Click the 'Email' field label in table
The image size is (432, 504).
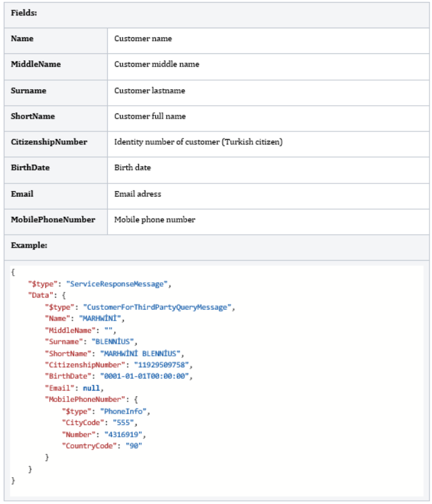[22, 194]
